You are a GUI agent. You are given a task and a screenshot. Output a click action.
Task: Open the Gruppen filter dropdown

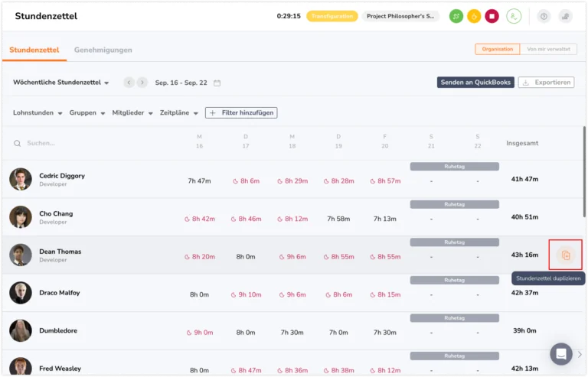tap(87, 112)
